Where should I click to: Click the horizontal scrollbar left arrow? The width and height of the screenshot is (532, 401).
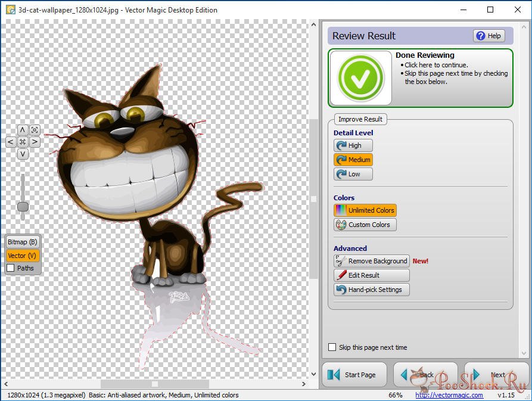(x=6, y=384)
